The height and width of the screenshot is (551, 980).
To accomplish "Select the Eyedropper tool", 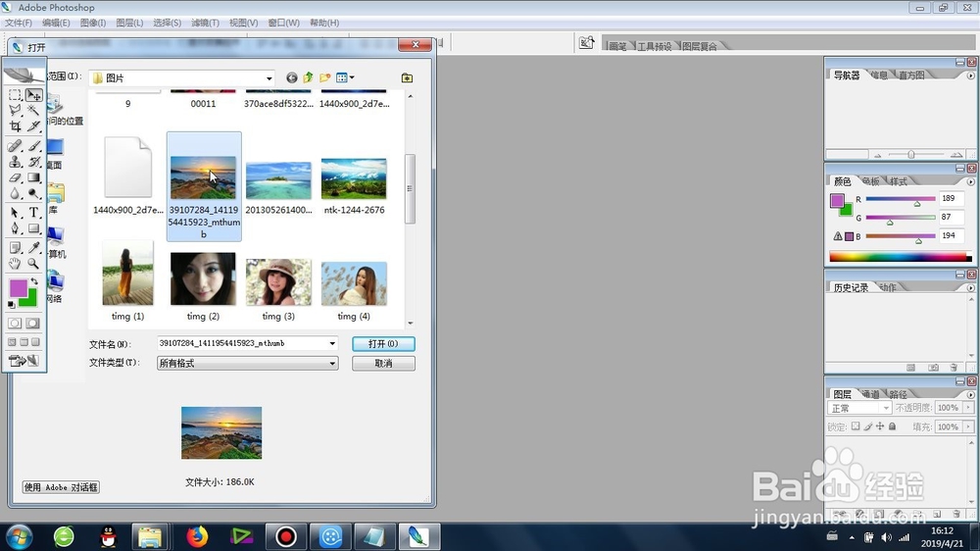I will coord(33,248).
